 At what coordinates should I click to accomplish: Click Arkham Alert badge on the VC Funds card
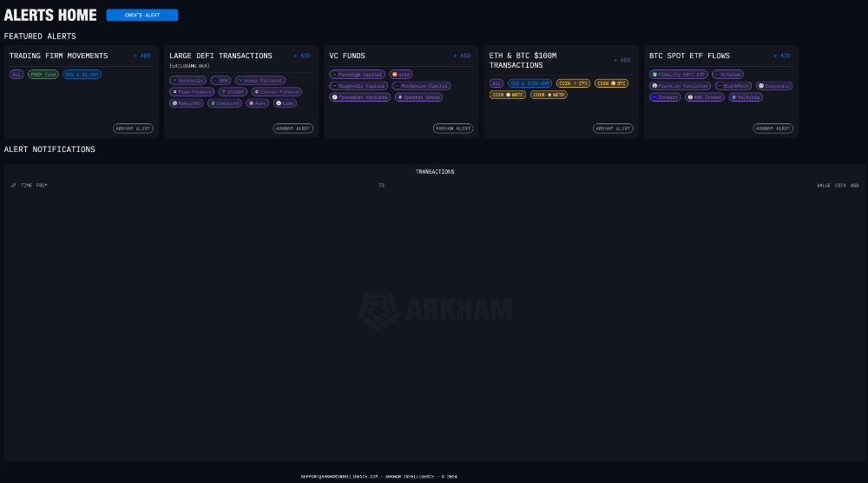click(453, 129)
